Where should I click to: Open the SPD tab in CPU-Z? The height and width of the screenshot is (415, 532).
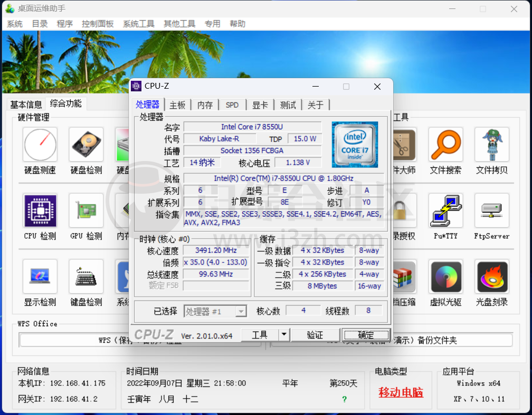click(232, 105)
